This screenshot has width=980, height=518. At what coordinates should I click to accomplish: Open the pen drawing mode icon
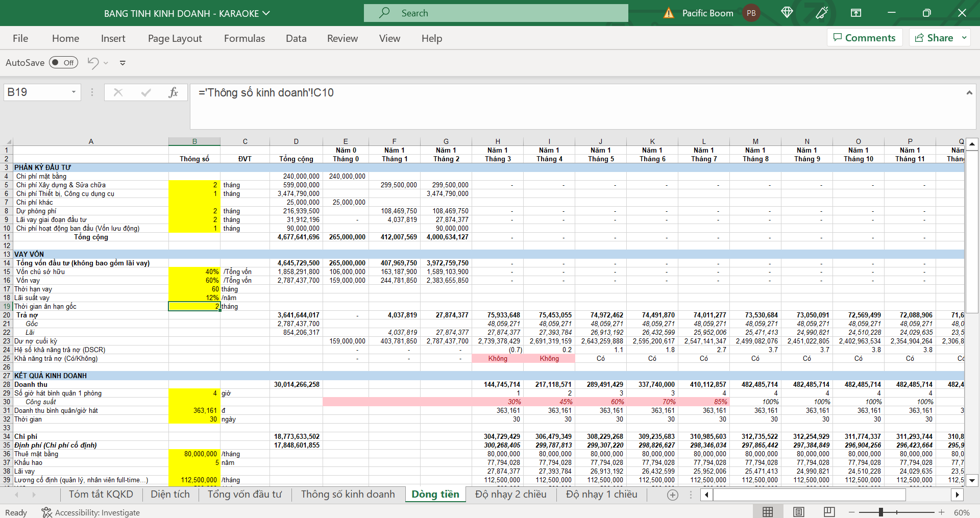821,13
